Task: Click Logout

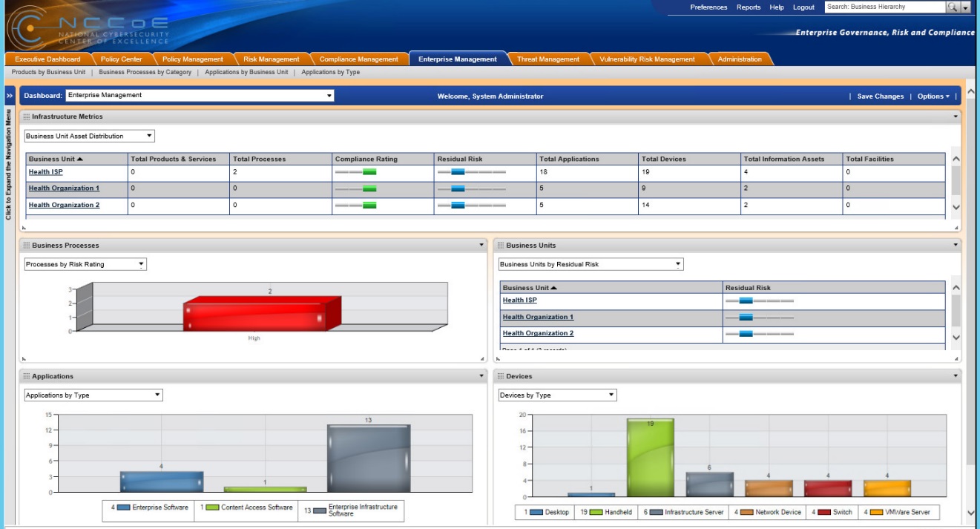Action: [803, 7]
